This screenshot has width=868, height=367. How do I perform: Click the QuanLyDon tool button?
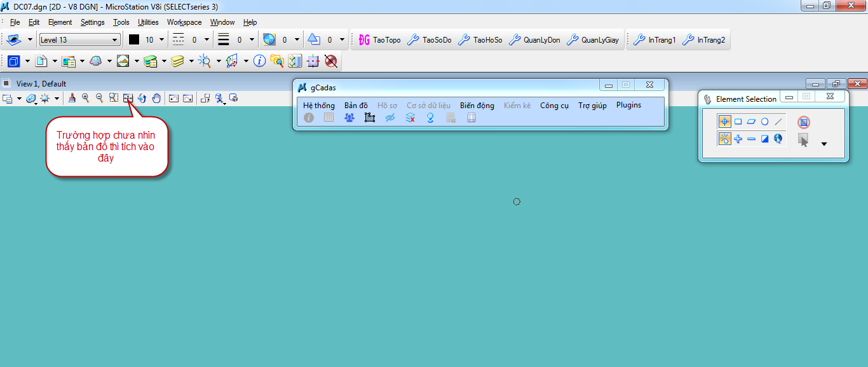tap(535, 40)
